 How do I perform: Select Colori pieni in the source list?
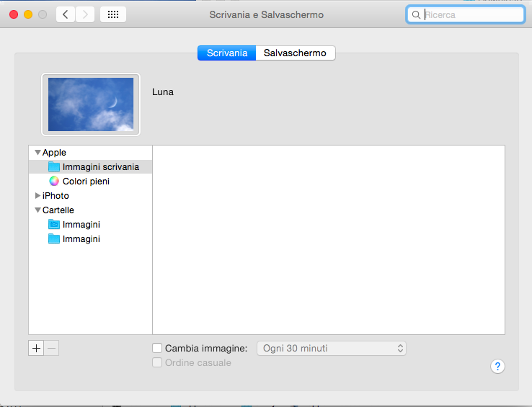(91, 181)
